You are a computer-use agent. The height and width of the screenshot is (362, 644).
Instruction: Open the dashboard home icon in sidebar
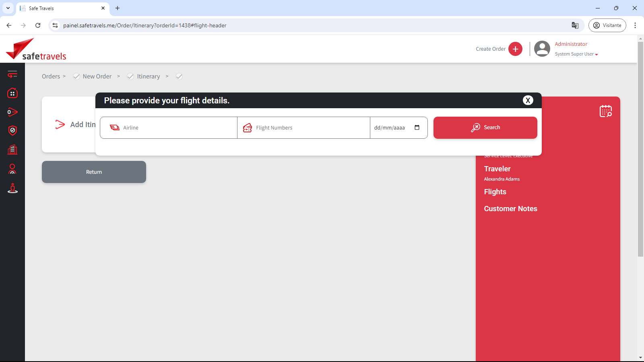coord(12,93)
